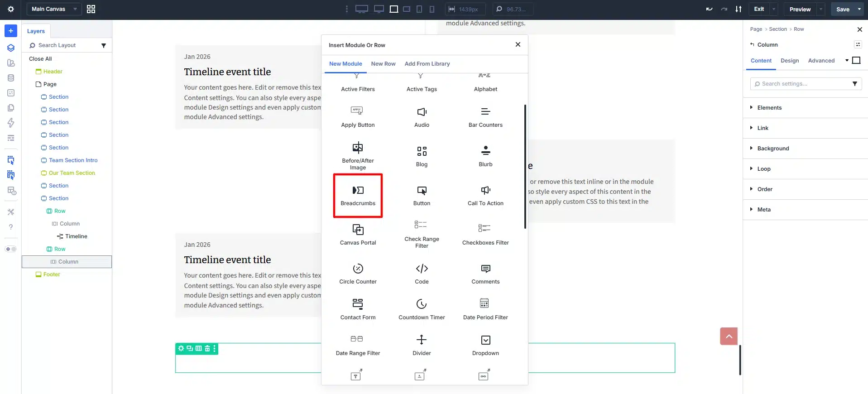Open the up-down arrows icon in top bar

pos(739,9)
